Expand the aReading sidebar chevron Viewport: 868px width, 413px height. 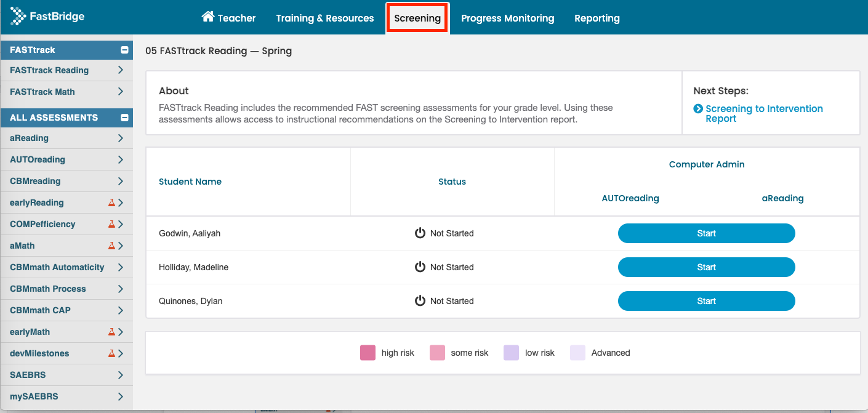[x=121, y=138]
